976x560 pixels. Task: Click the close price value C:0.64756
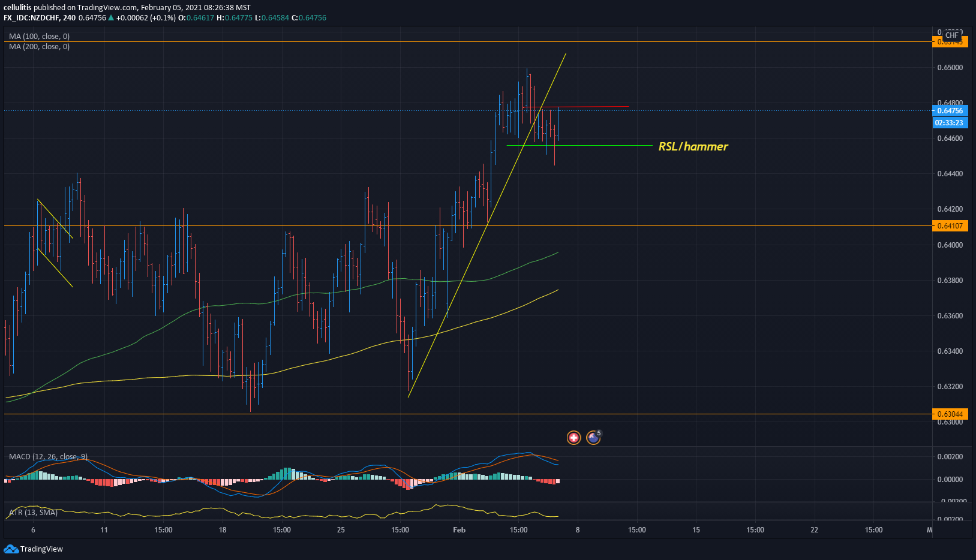pos(309,18)
